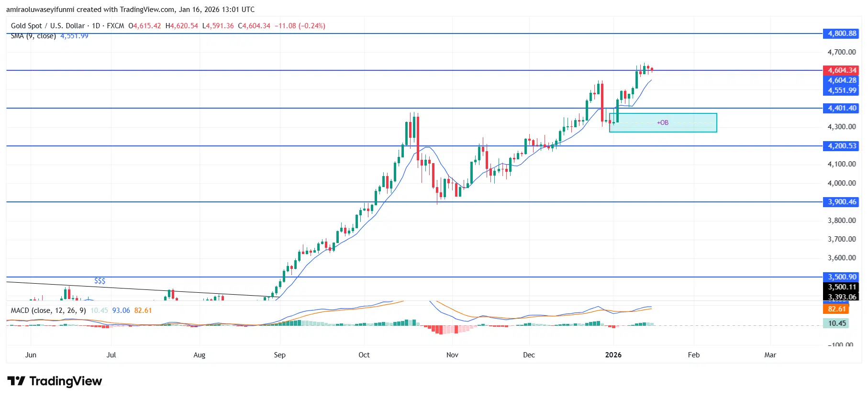Open the SMA (9, close) indicator legend
The height and width of the screenshot is (399, 868).
click(33, 36)
